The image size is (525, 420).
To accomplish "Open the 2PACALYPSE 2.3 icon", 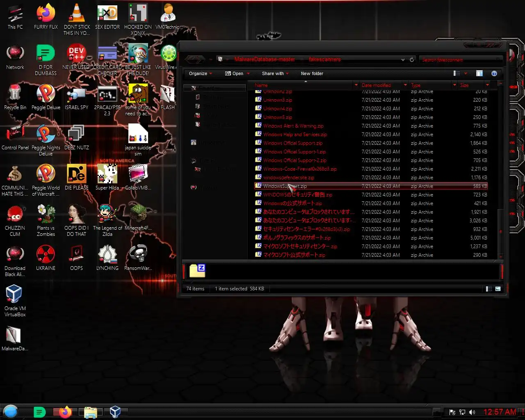I will tap(107, 100).
